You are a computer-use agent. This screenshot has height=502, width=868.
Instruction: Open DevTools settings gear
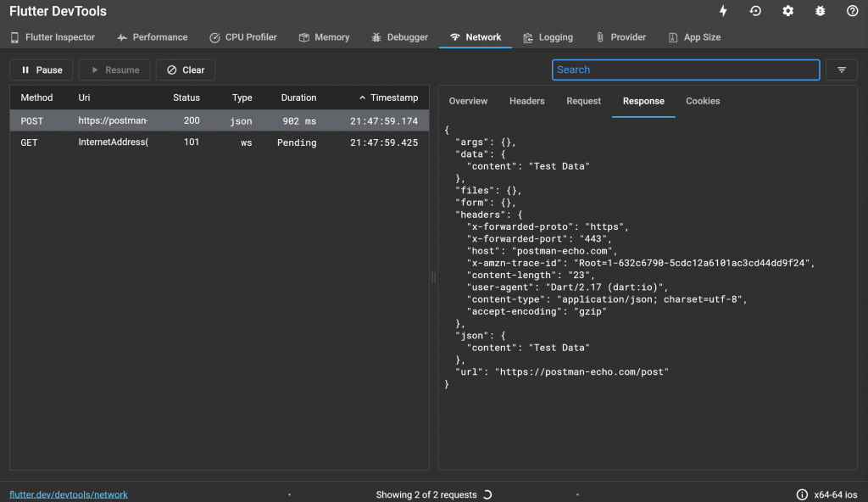(x=787, y=11)
